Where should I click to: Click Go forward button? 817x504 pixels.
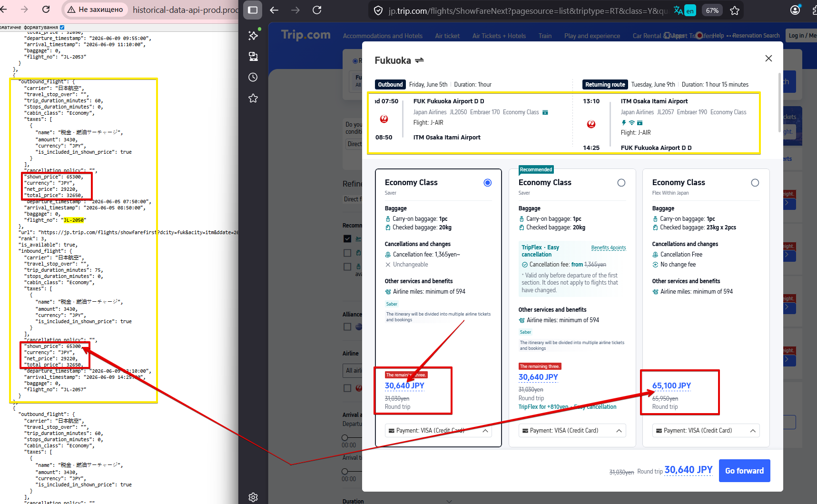744,471
